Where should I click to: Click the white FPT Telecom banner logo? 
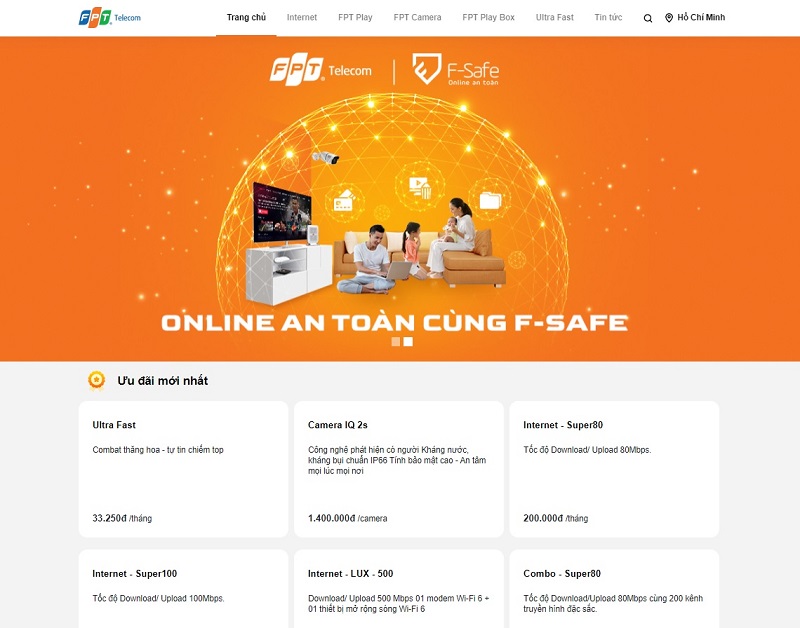[x=321, y=70]
